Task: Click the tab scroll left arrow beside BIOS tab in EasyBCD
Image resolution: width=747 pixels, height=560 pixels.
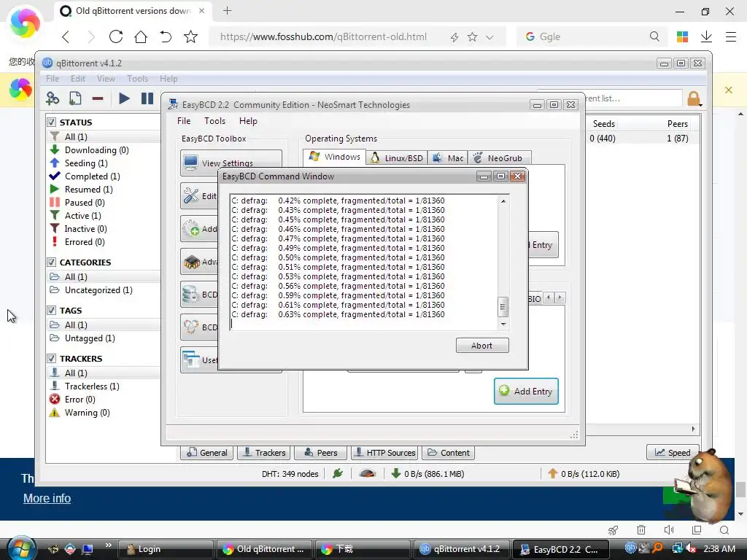Action: (549, 297)
